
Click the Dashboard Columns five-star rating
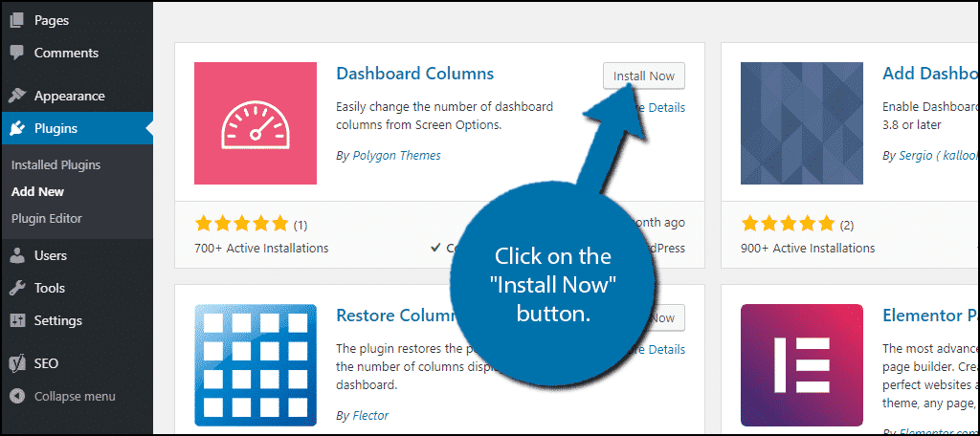tap(241, 224)
